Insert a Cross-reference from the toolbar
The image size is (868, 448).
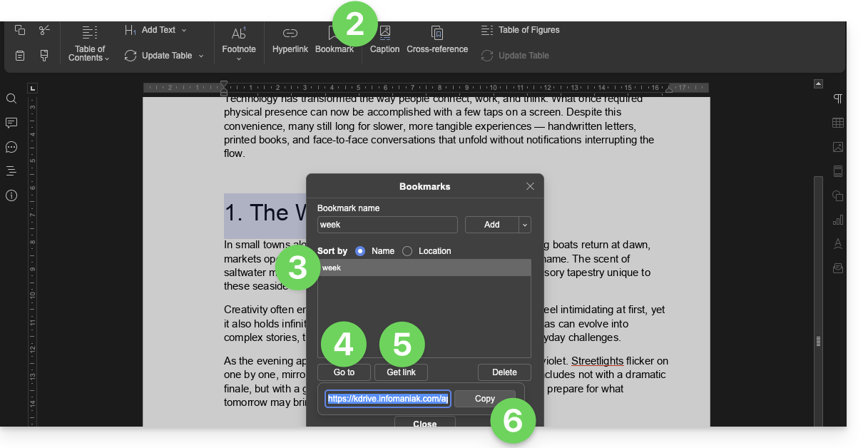(x=437, y=40)
